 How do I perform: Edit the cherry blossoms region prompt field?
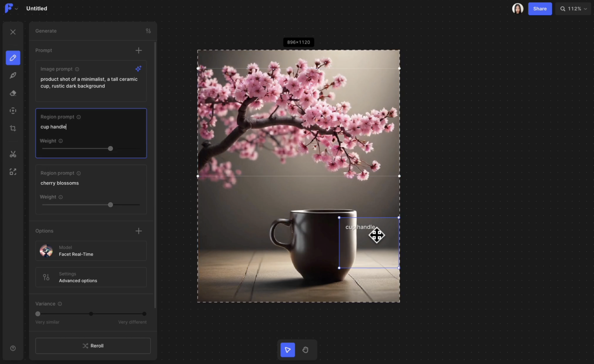pyautogui.click(x=91, y=183)
